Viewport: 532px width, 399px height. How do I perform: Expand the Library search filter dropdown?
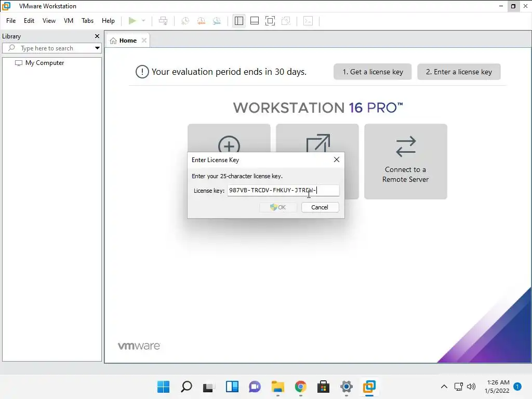tap(97, 48)
